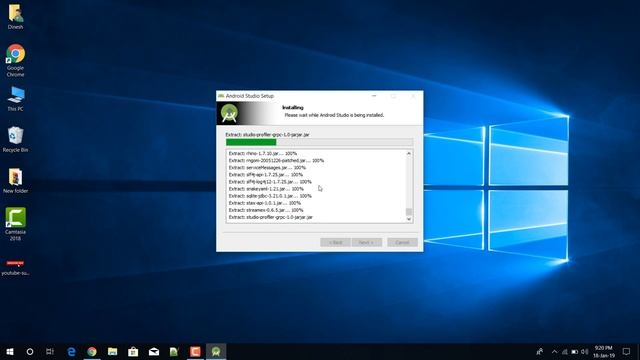Screen dimensions: 640x360
Task: Open File Explorer from the taskbar
Action: point(113,351)
